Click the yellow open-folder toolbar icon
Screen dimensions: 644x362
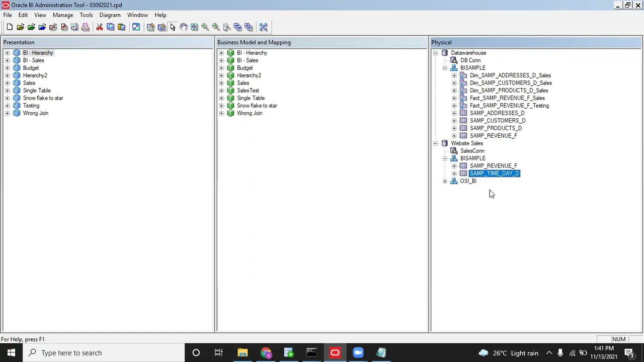(20, 27)
